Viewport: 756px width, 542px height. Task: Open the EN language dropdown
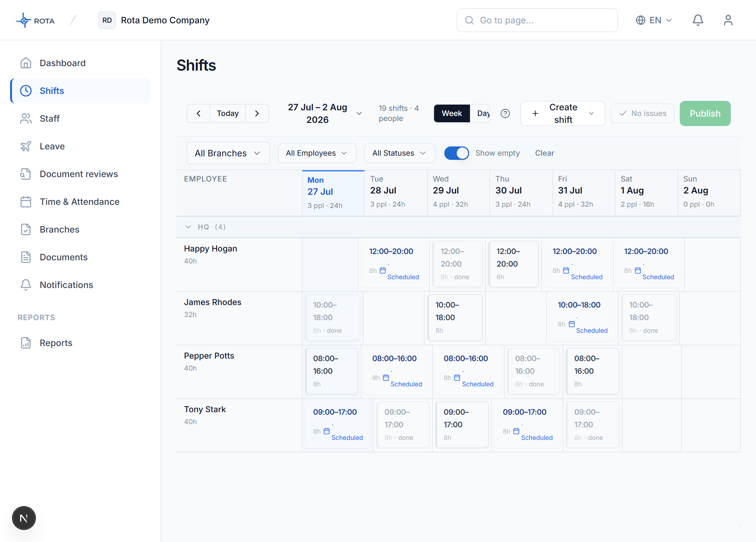[x=654, y=20]
